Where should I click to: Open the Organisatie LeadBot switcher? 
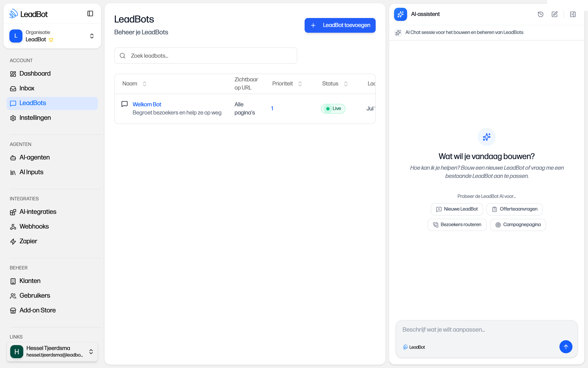pyautogui.click(x=52, y=36)
